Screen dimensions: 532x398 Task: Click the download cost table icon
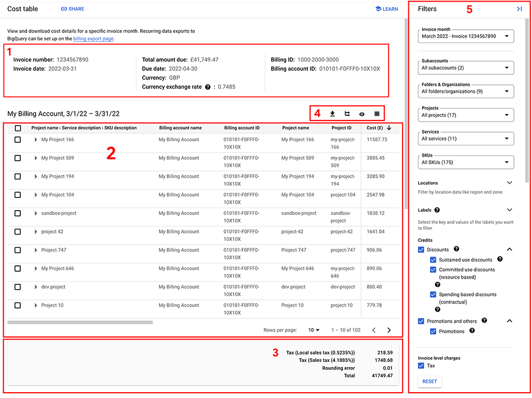[332, 114]
